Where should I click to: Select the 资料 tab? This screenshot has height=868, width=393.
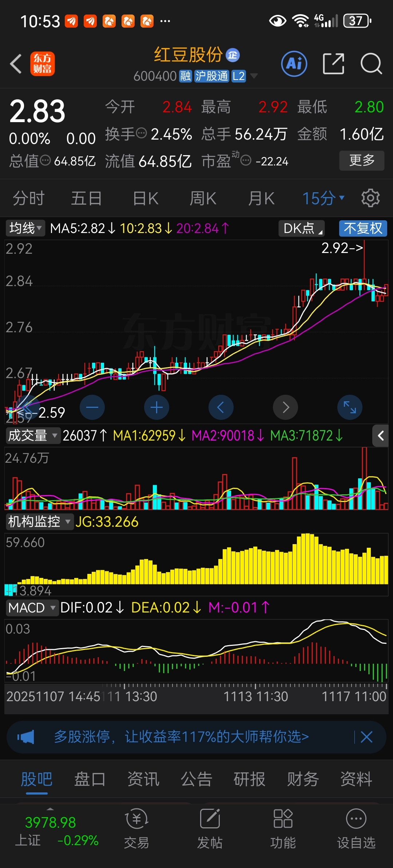coord(356,779)
